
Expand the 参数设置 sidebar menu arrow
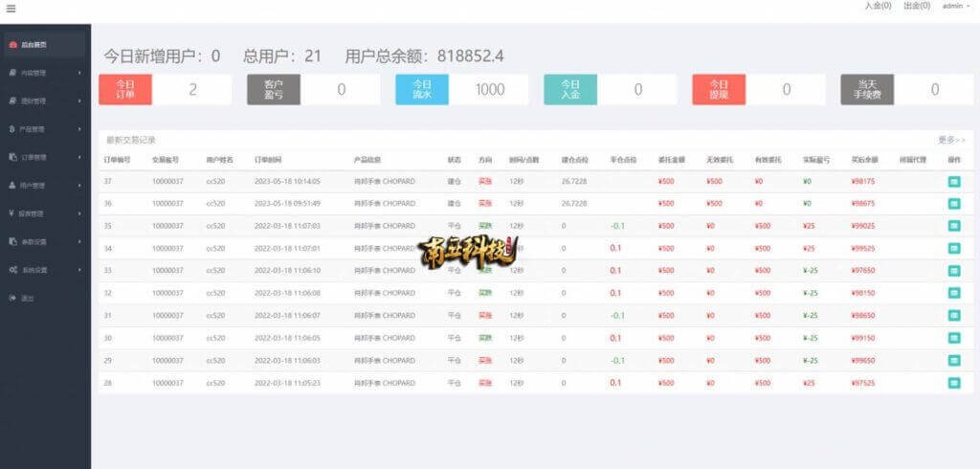78,242
